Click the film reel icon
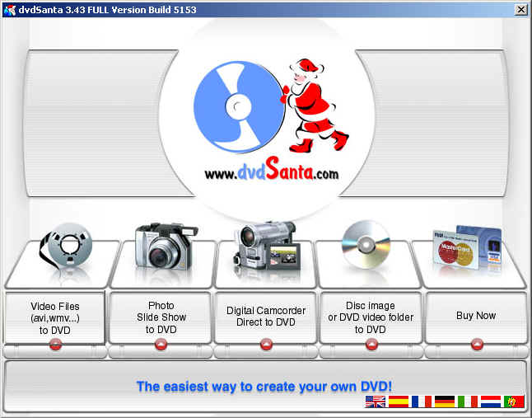The width and height of the screenshot is (532, 418). click(66, 247)
